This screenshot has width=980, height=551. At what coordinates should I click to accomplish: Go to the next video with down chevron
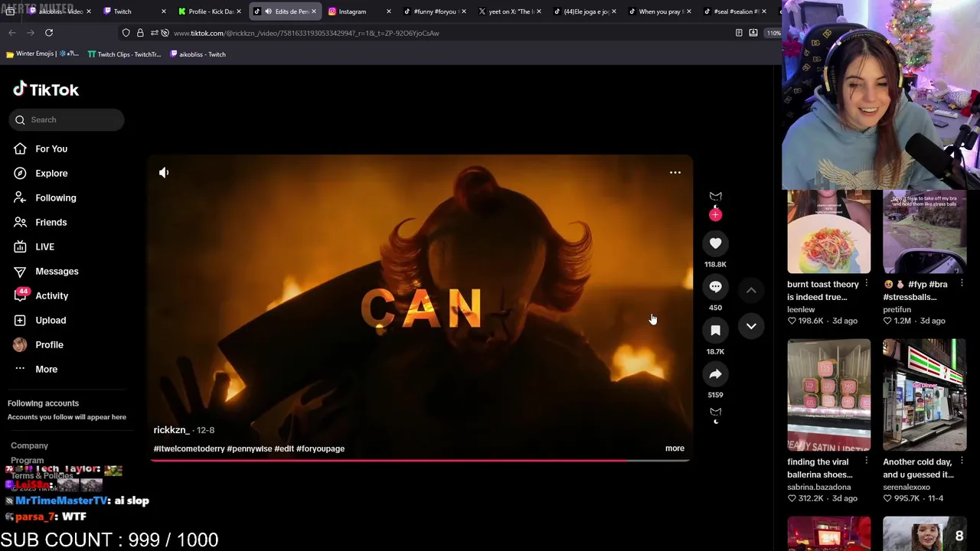tap(751, 326)
